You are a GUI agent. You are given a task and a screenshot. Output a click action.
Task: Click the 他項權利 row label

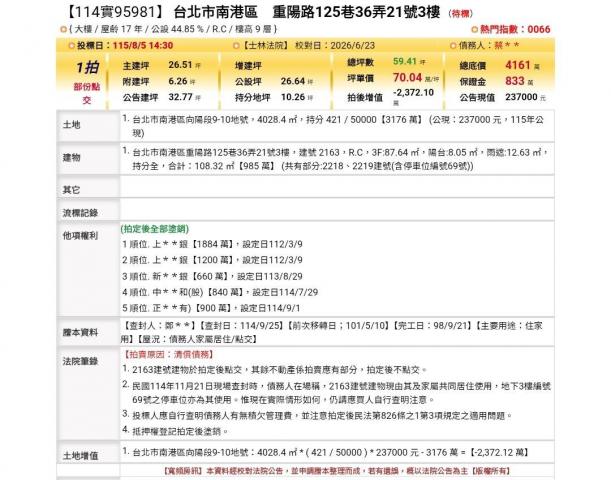coord(80,236)
